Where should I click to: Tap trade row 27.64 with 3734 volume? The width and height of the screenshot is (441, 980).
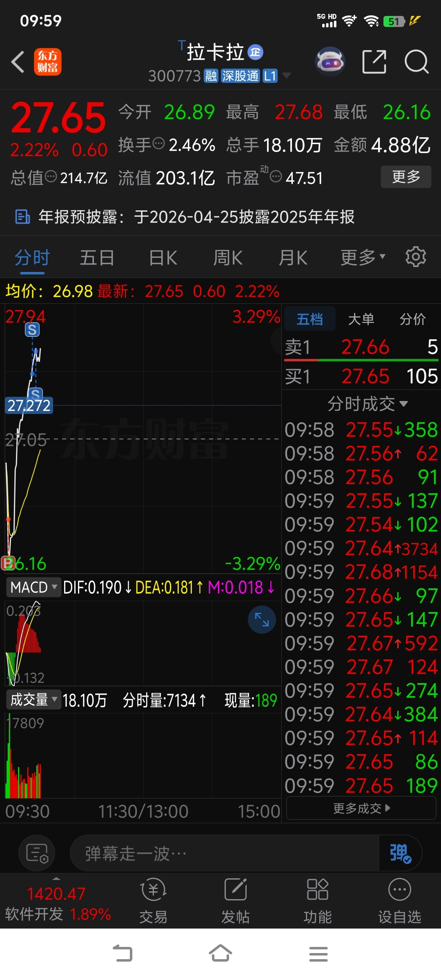(361, 548)
